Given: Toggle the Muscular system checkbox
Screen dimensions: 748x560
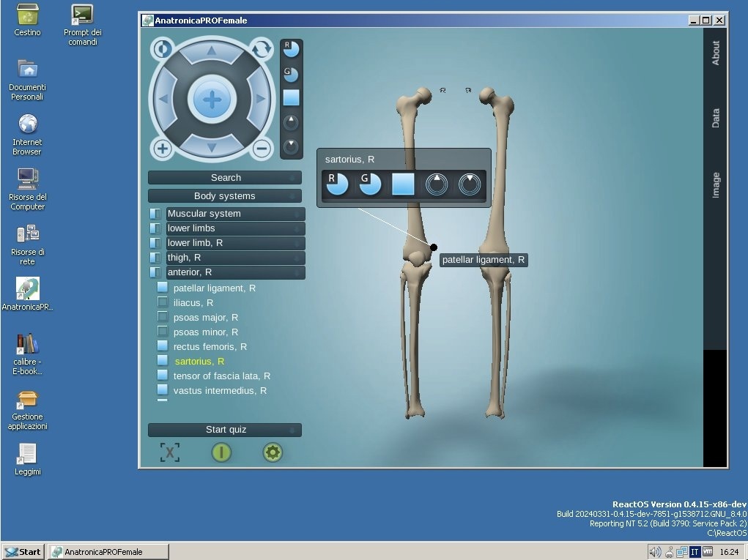Looking at the screenshot, I should click(155, 214).
